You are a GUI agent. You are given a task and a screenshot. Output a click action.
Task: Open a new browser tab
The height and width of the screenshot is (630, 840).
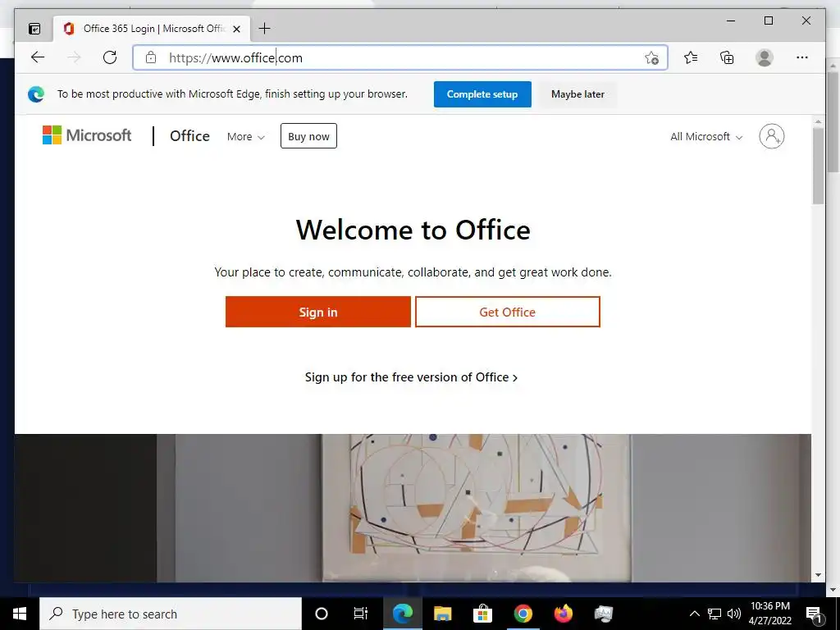265,29
